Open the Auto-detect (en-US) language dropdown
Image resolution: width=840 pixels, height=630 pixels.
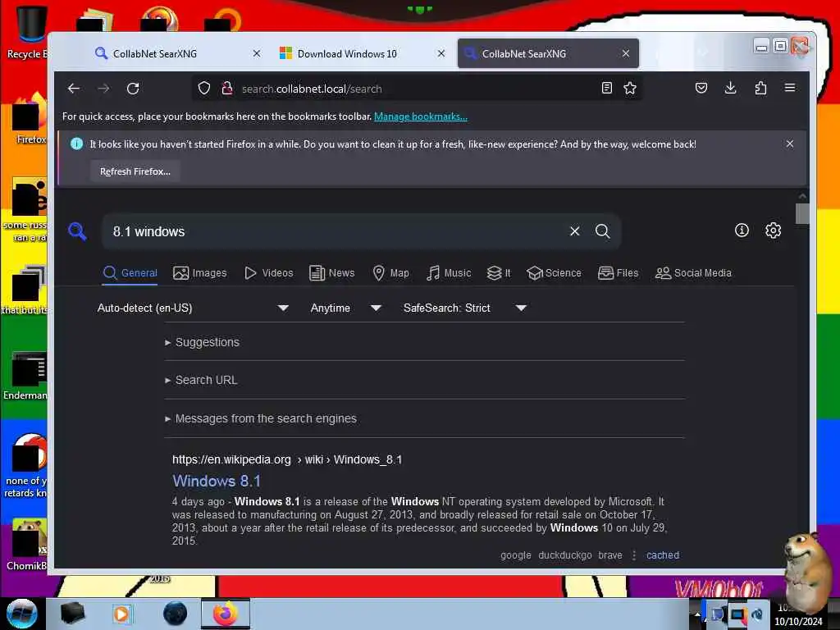point(193,308)
